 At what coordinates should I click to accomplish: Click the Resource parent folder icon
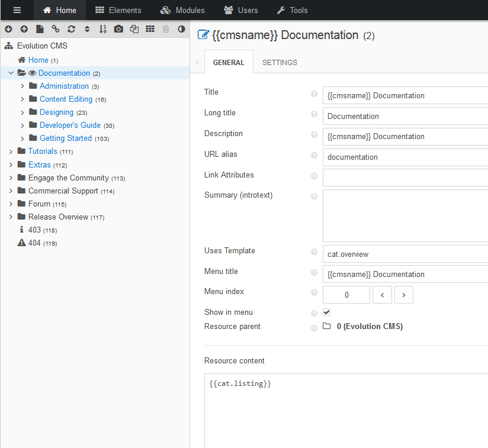[326, 326]
